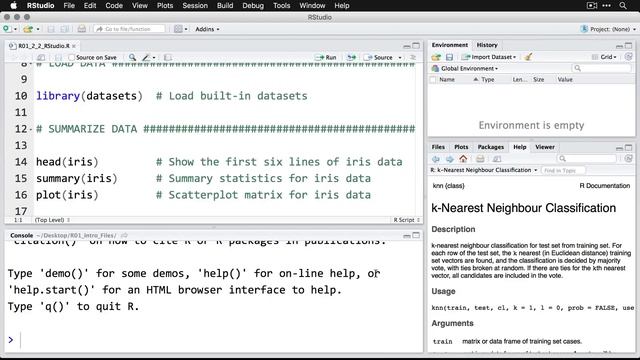Open the R Script file type selector
The height and width of the screenshot is (360, 640).
407,220
